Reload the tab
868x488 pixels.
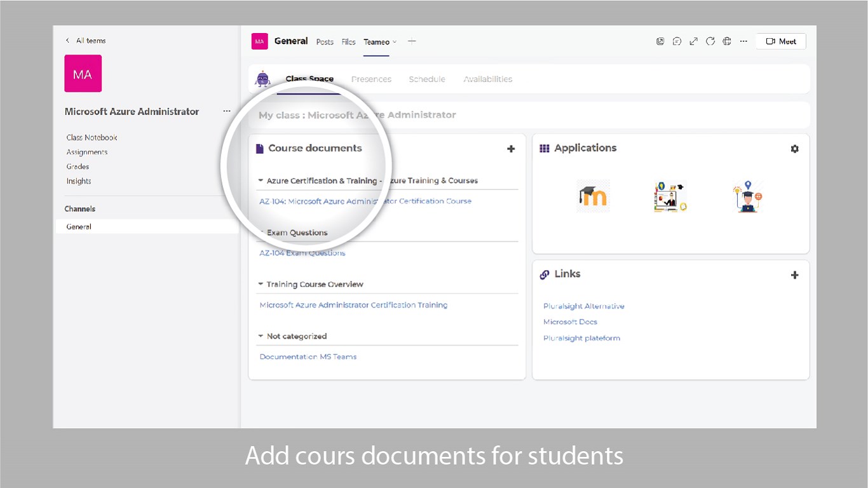710,41
